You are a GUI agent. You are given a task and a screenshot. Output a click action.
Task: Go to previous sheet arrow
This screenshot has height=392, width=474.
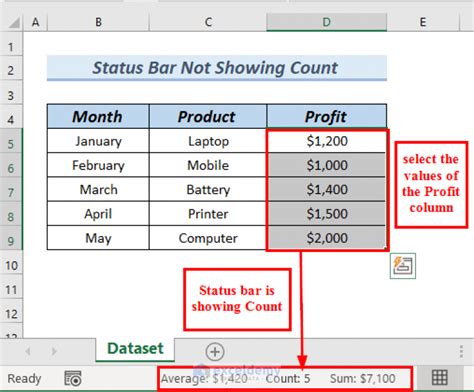[28, 351]
